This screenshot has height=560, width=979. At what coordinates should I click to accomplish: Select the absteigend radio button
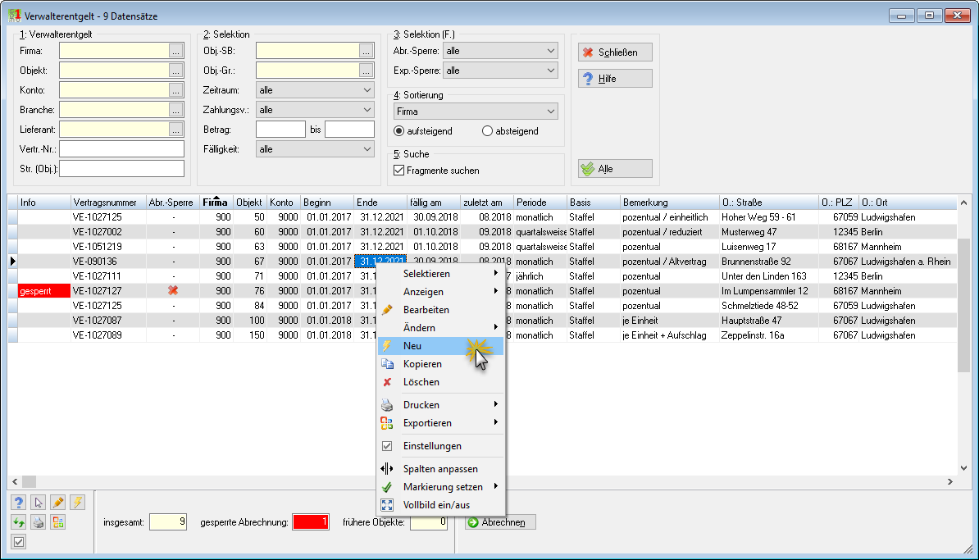pos(488,131)
